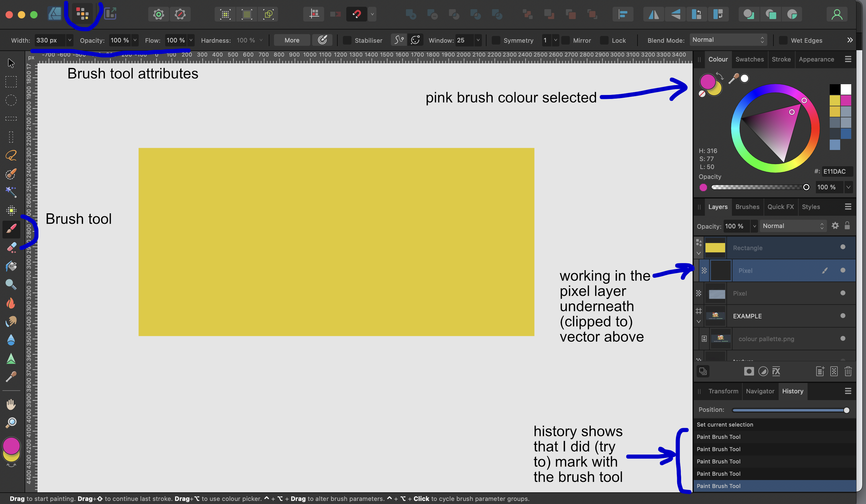Switch to the Swatches tab
This screenshot has width=866, height=504.
[749, 59]
